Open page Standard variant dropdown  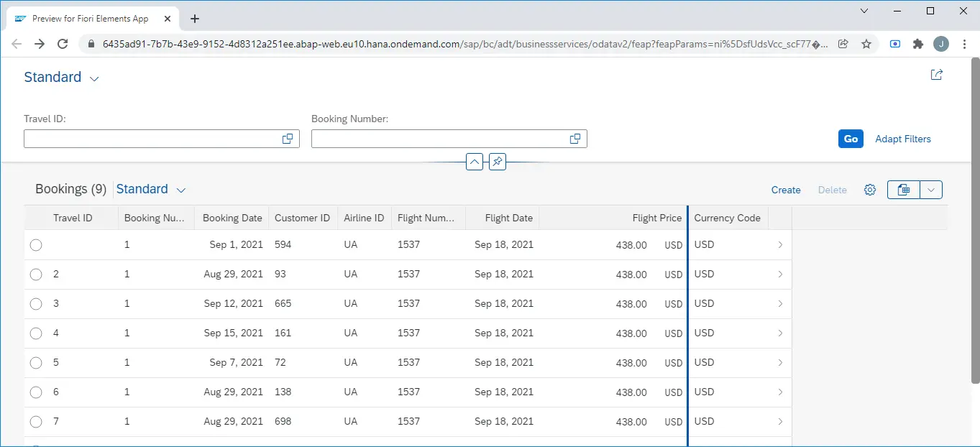(94, 78)
